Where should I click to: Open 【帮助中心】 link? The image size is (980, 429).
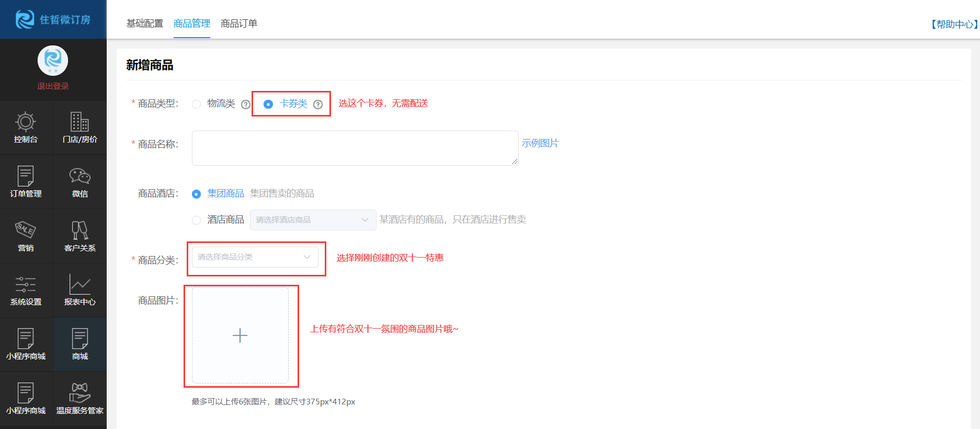click(953, 24)
